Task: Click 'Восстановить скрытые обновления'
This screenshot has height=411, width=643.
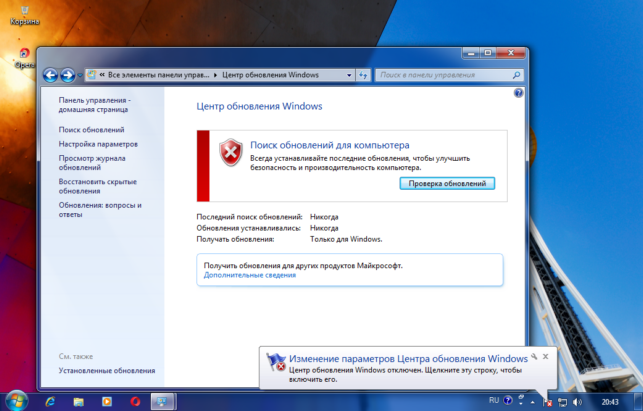Action: pos(98,186)
